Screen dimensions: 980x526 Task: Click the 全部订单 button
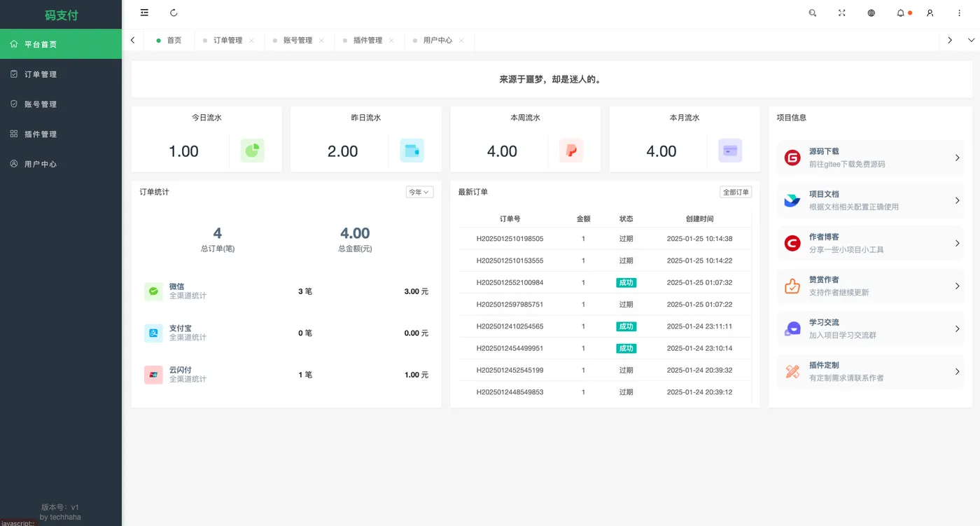[x=736, y=192]
